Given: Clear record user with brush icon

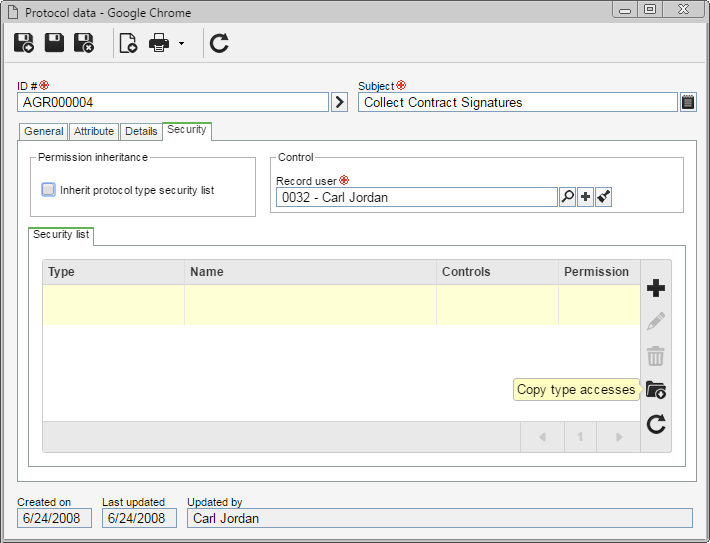Looking at the screenshot, I should tap(604, 197).
